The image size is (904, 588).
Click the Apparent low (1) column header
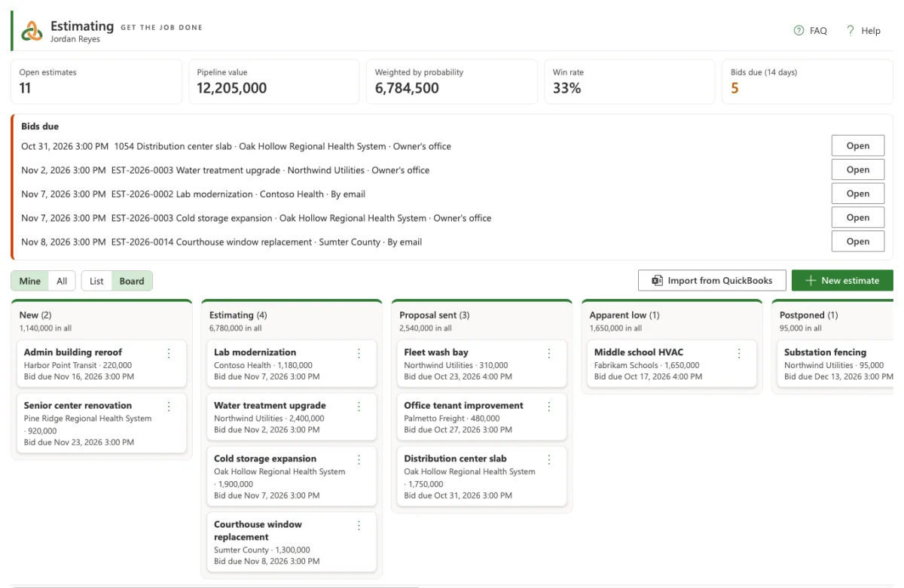[625, 315]
